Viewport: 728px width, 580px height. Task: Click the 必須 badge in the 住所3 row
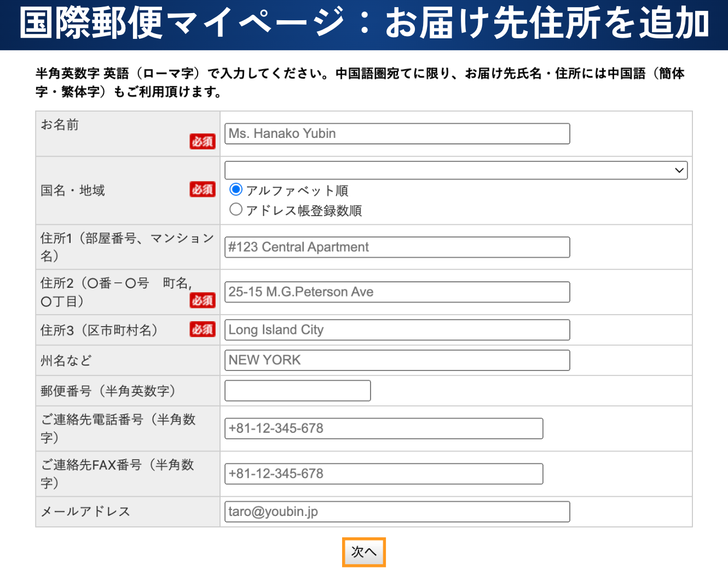click(x=202, y=329)
